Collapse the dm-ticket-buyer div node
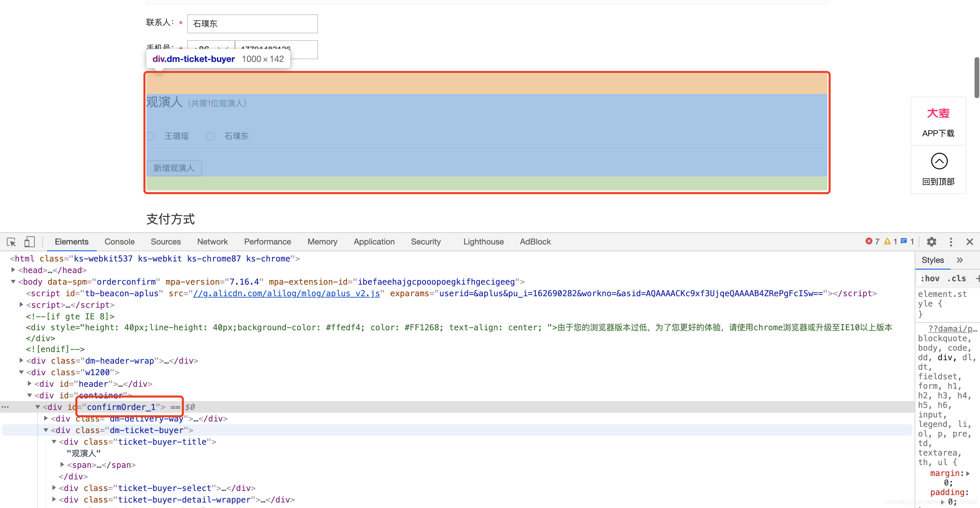 pos(46,430)
